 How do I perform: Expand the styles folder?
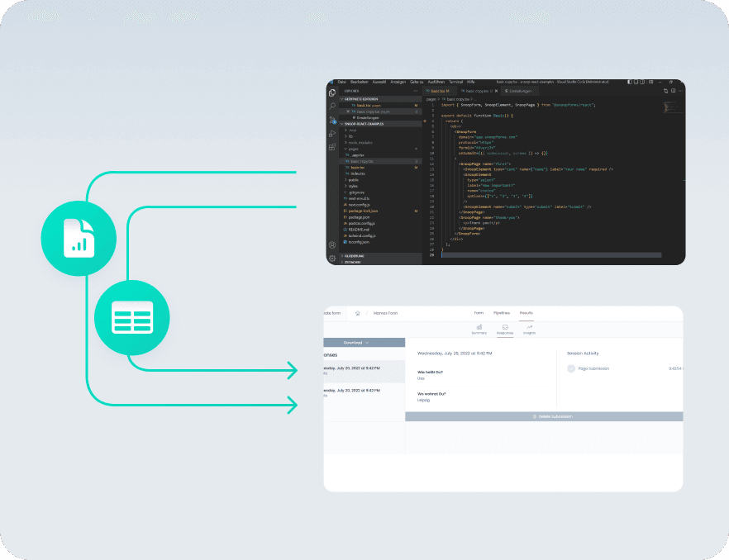click(353, 186)
